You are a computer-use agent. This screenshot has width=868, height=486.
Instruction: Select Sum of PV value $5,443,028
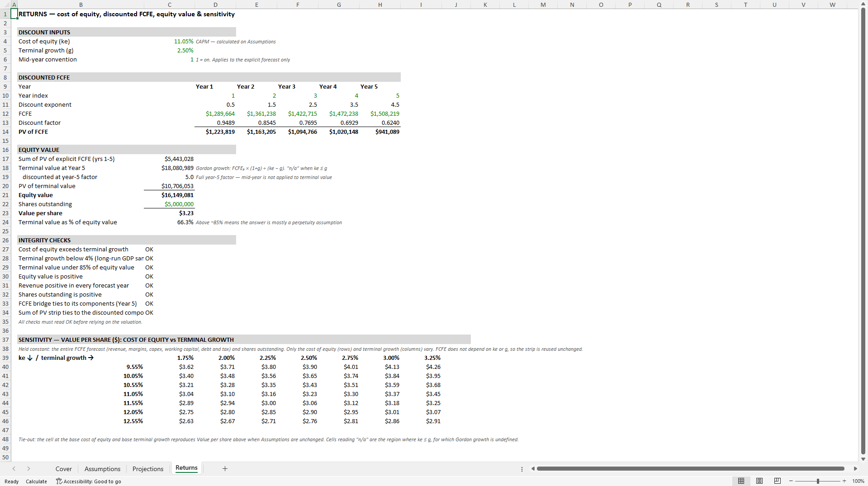[x=169, y=159]
